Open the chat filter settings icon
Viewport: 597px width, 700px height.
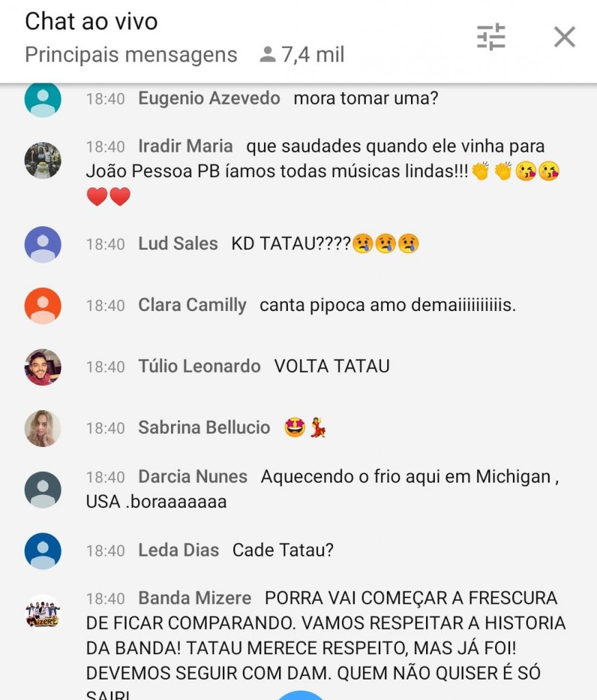click(491, 37)
